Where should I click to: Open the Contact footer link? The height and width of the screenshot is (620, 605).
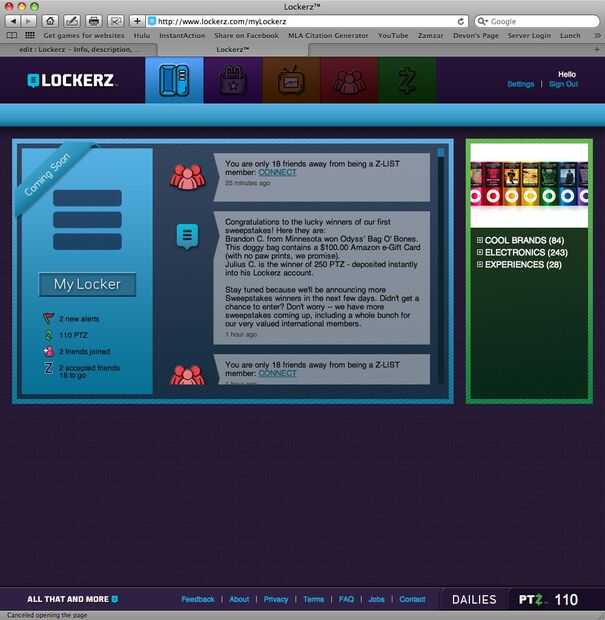[412, 599]
